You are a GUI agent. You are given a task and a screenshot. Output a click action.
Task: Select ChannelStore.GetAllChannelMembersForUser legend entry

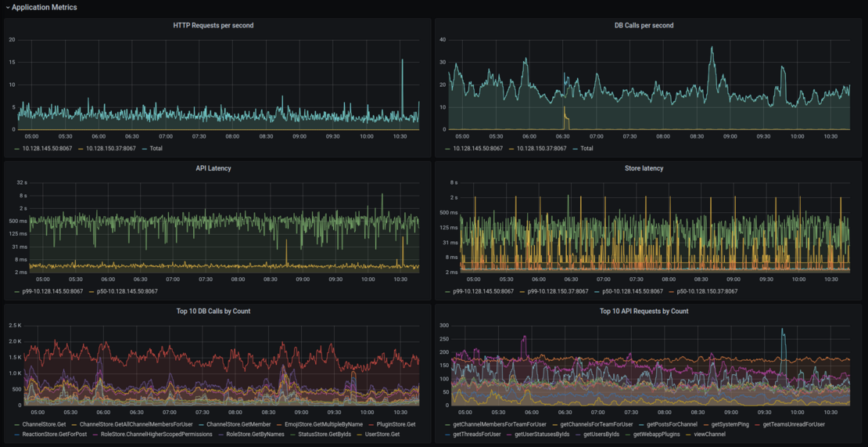point(136,424)
